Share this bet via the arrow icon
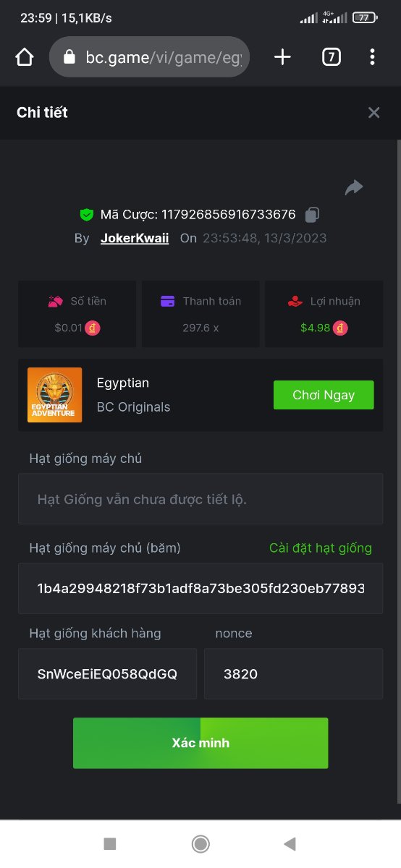The width and height of the screenshot is (401, 868). tap(353, 187)
